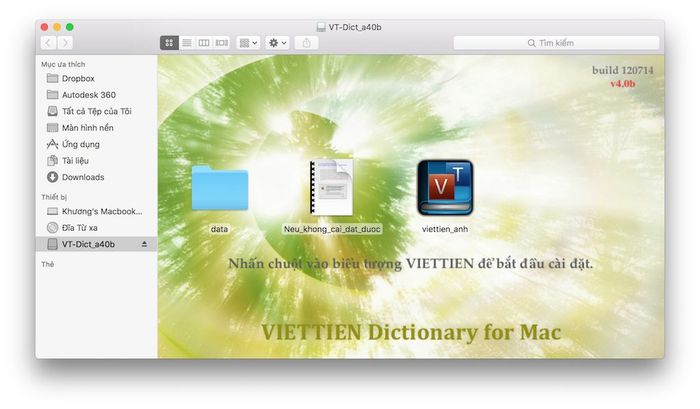Select Đĩa Từ xa device
This screenshot has height=409, width=700.
click(x=96, y=228)
